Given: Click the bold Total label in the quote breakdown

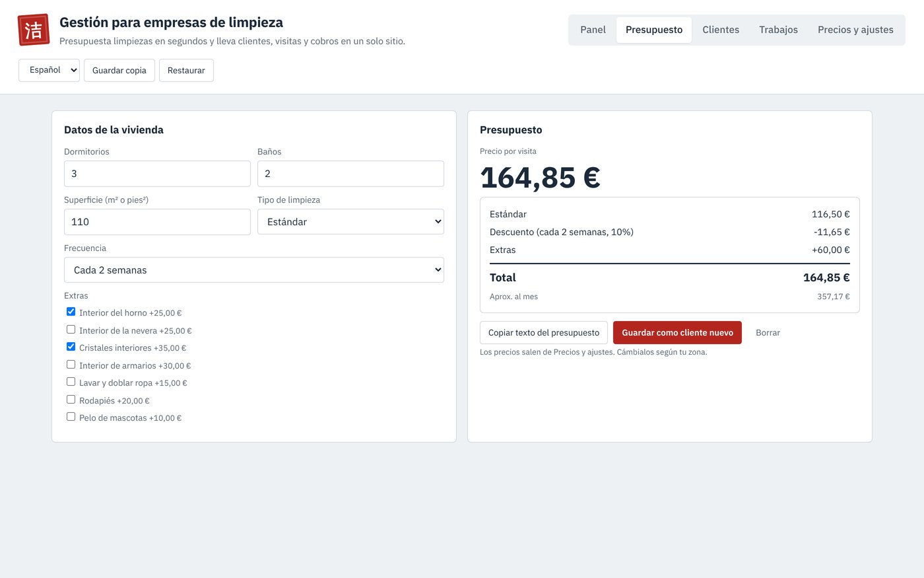Looking at the screenshot, I should pos(503,277).
